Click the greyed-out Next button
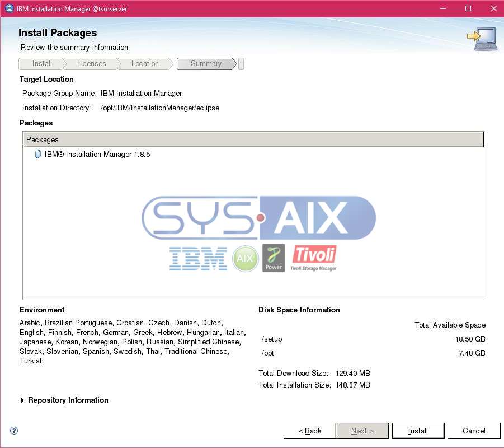The image size is (504, 448). [x=362, y=431]
